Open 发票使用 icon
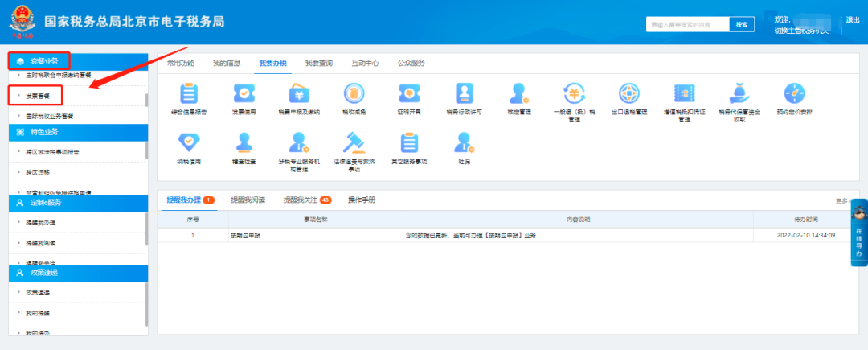The height and width of the screenshot is (350, 868). point(244,93)
